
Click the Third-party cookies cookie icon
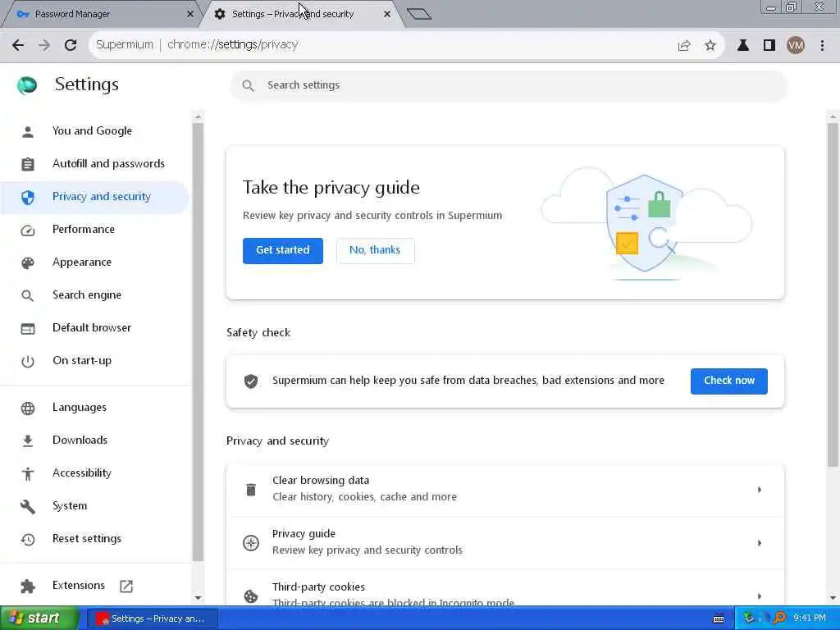click(x=251, y=596)
